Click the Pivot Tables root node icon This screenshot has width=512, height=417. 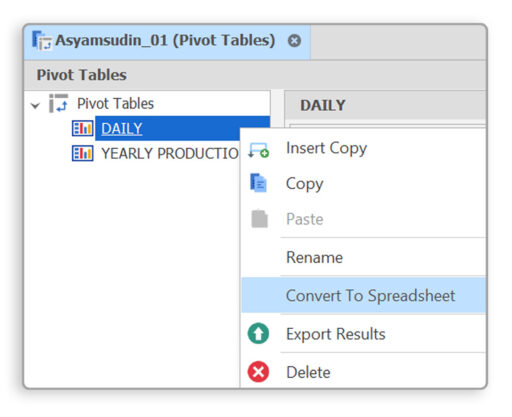(58, 103)
